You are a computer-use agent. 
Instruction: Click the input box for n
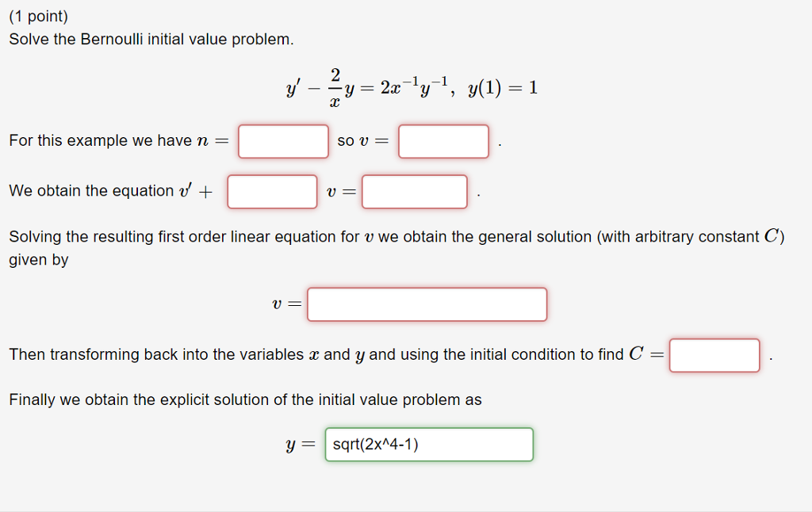[x=283, y=141]
